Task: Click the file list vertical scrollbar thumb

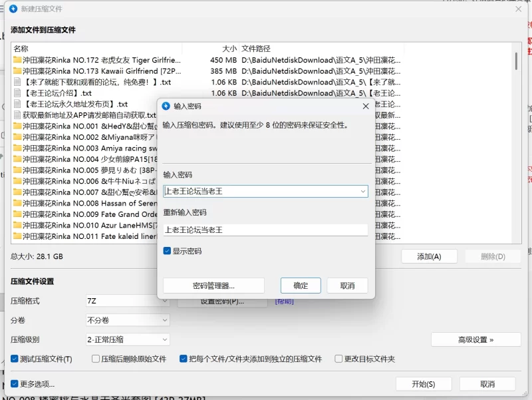Action: click(516, 61)
